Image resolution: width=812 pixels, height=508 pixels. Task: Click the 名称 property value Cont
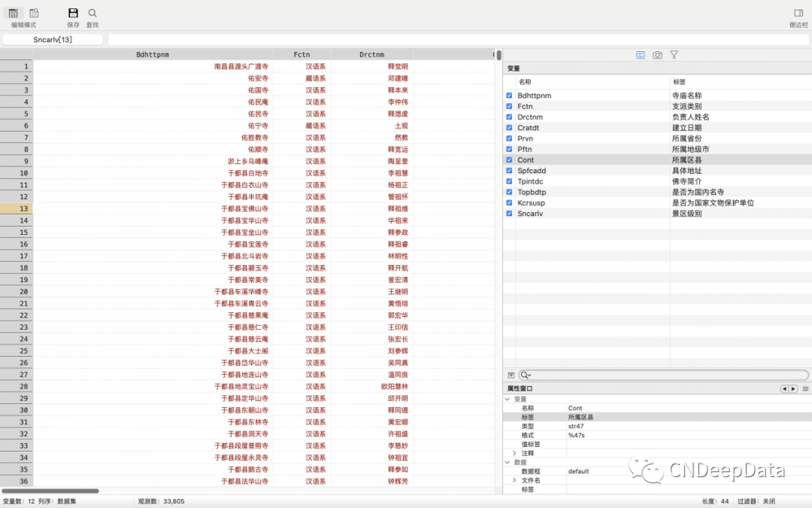click(575, 409)
